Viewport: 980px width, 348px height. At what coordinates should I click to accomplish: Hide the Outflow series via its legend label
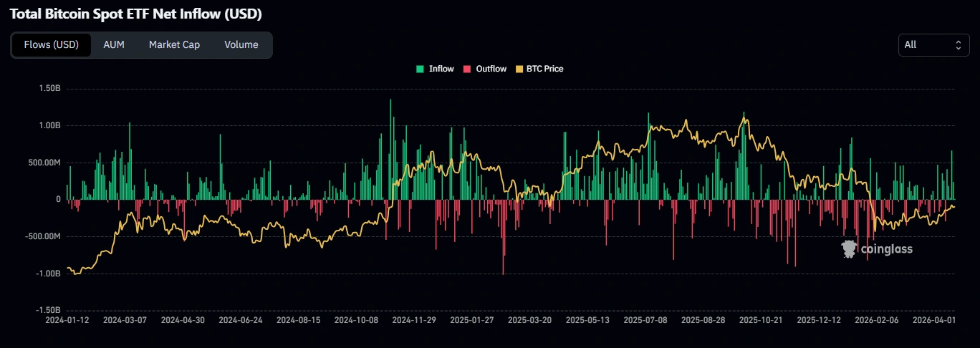(491, 69)
